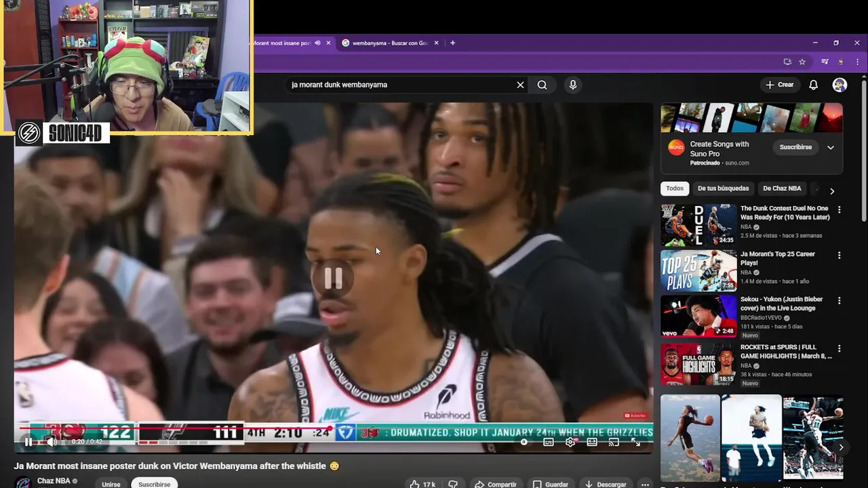The height and width of the screenshot is (488, 868).
Task: Open a new browser tab
Action: click(x=452, y=43)
